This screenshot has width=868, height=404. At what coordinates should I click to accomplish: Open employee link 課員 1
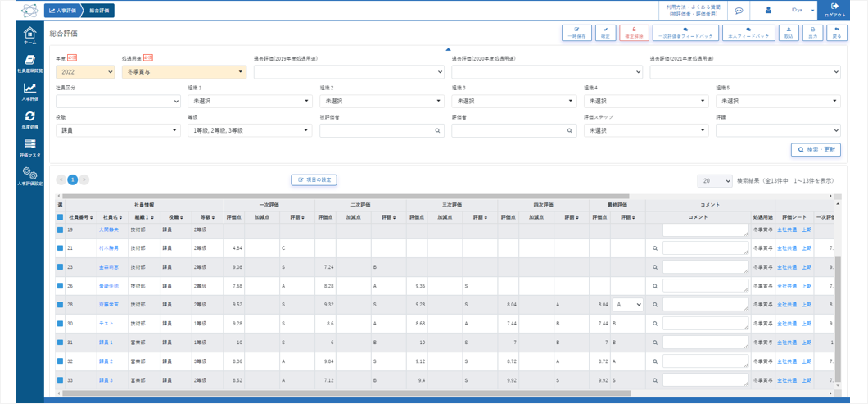pyautogui.click(x=106, y=342)
